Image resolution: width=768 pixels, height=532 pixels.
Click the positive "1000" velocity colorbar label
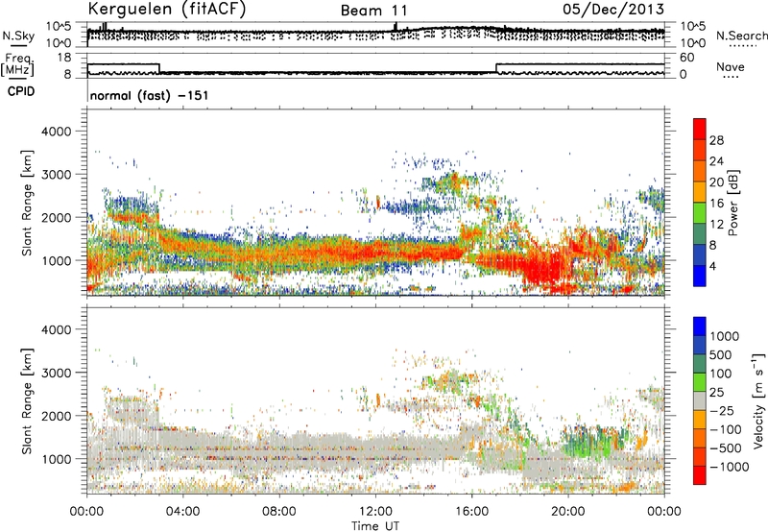tap(725, 336)
